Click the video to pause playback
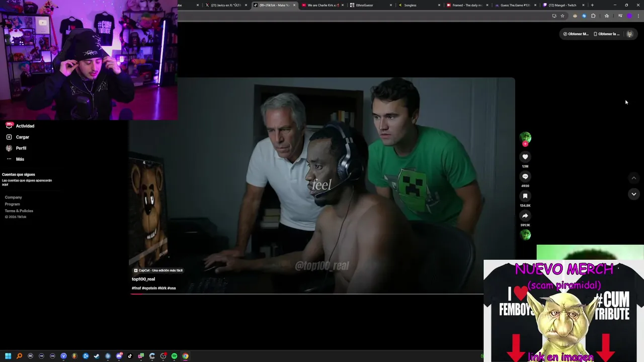The image size is (644, 362). click(322, 185)
